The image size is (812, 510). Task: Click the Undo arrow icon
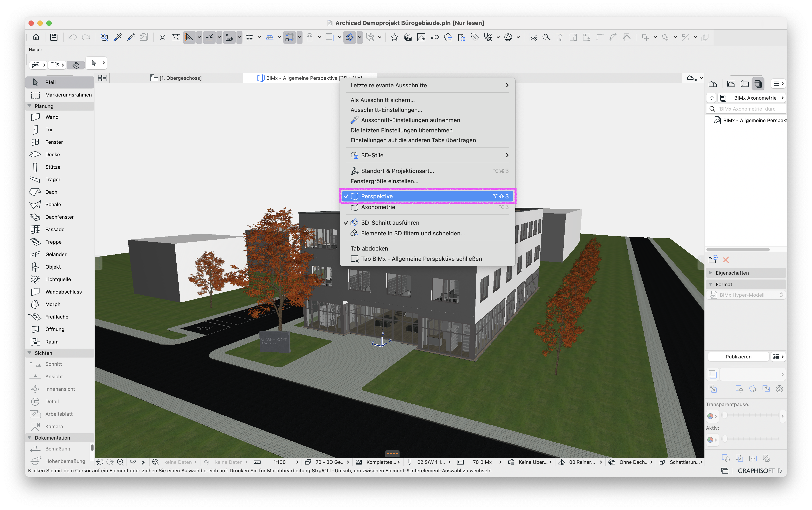(x=72, y=37)
